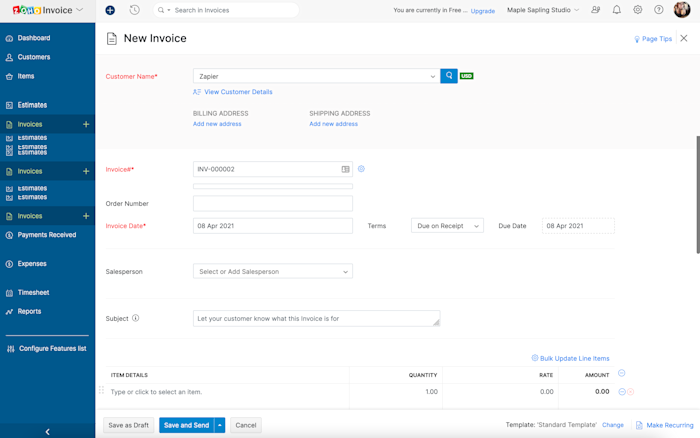Open the column customize icon beside AMOUNT
700x438 pixels.
621,373
